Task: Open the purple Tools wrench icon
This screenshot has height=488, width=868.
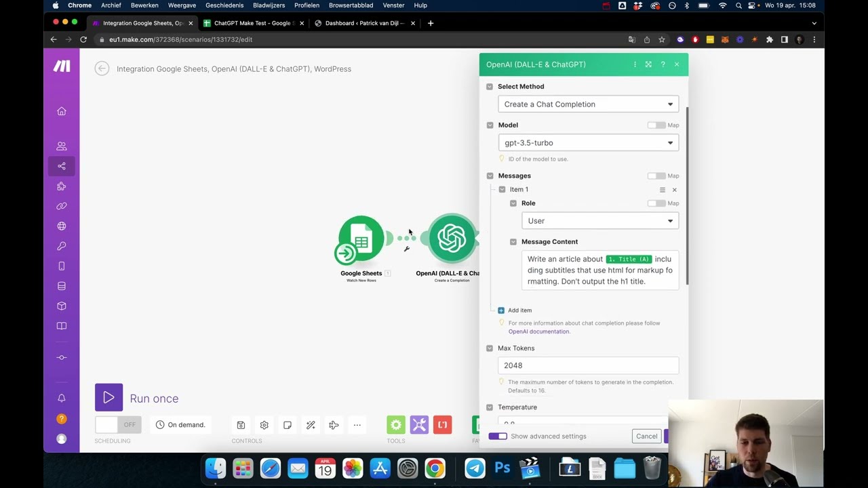Action: pyautogui.click(x=419, y=425)
